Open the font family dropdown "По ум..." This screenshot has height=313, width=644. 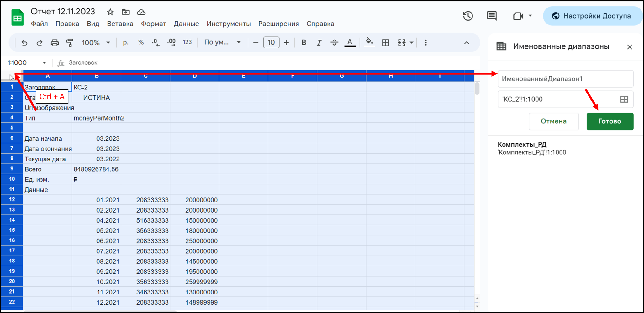(x=222, y=42)
